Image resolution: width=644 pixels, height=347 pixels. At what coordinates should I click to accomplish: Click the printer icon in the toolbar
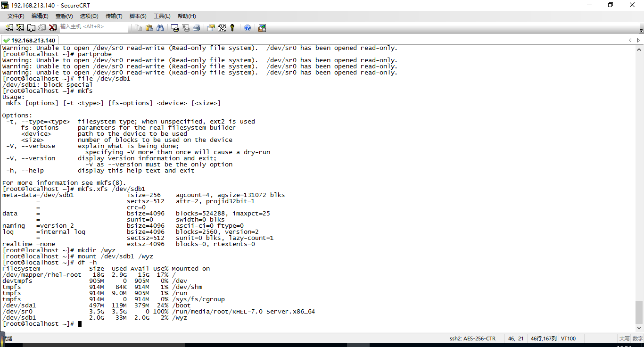click(x=196, y=28)
